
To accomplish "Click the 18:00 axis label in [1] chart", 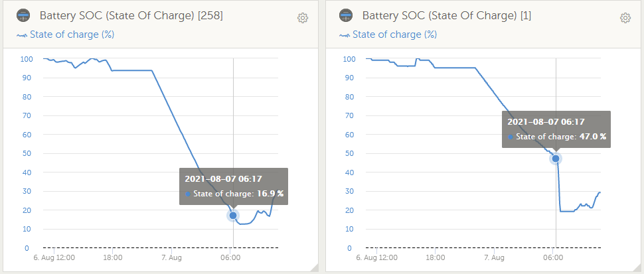I will [x=435, y=257].
